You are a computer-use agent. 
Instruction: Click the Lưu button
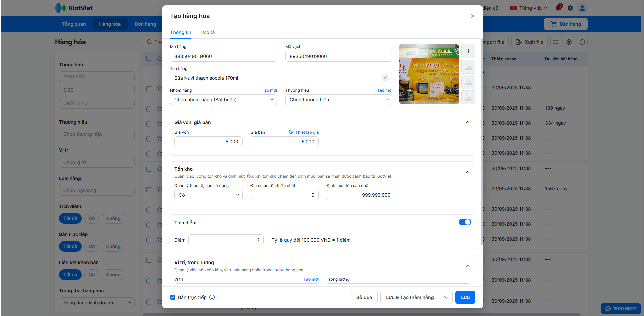(x=465, y=297)
